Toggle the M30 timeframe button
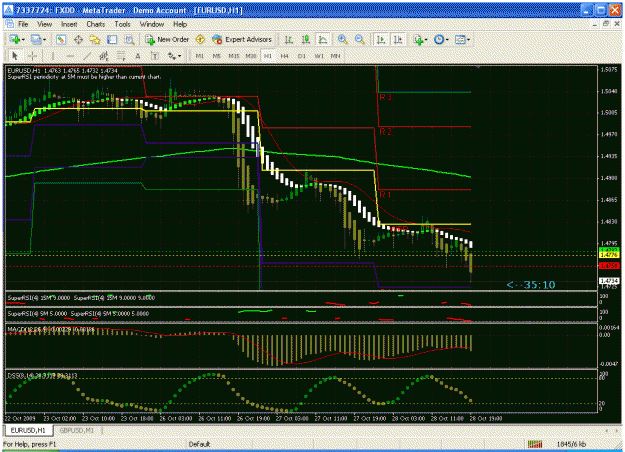This screenshot has width=625, height=452. pos(251,56)
